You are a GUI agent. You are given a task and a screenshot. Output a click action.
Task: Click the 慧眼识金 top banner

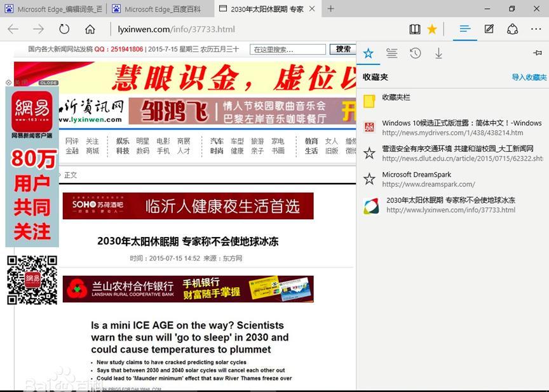click(x=185, y=77)
